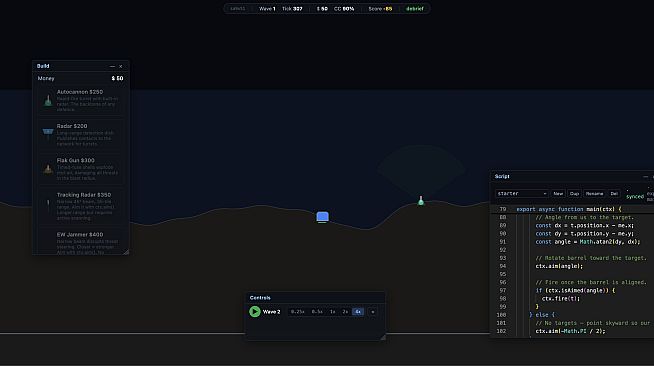Open the debrief tab in the top status bar
654x366 pixels.
[x=415, y=8]
